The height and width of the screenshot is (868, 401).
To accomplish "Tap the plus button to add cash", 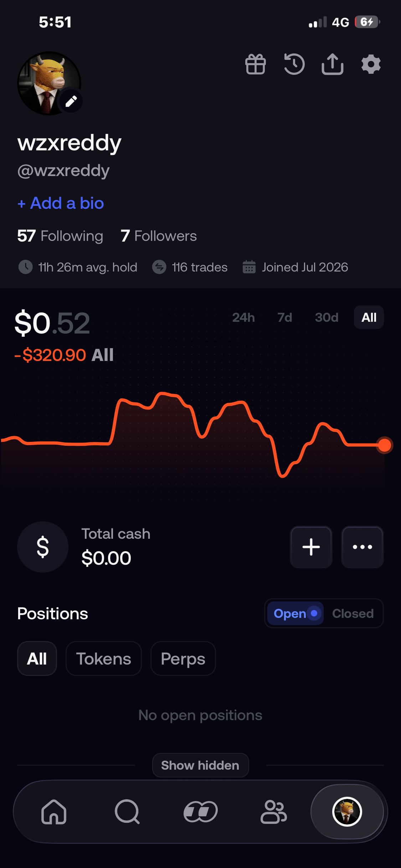I will pyautogui.click(x=311, y=547).
